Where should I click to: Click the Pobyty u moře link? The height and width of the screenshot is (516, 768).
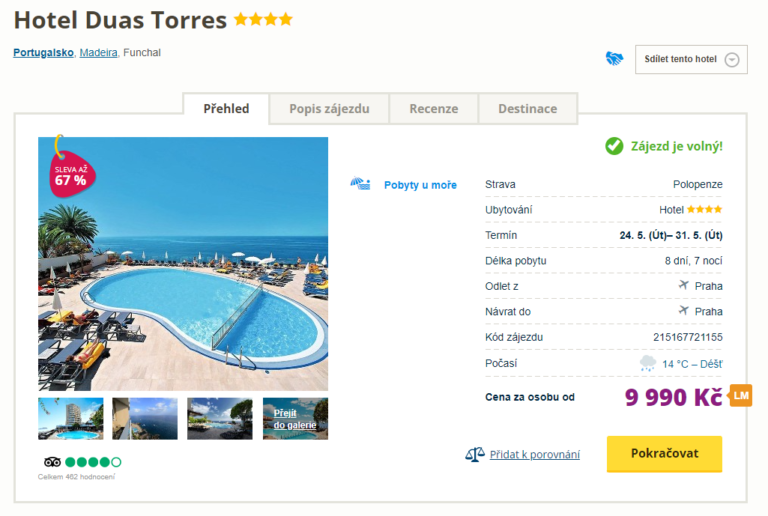tap(420, 185)
